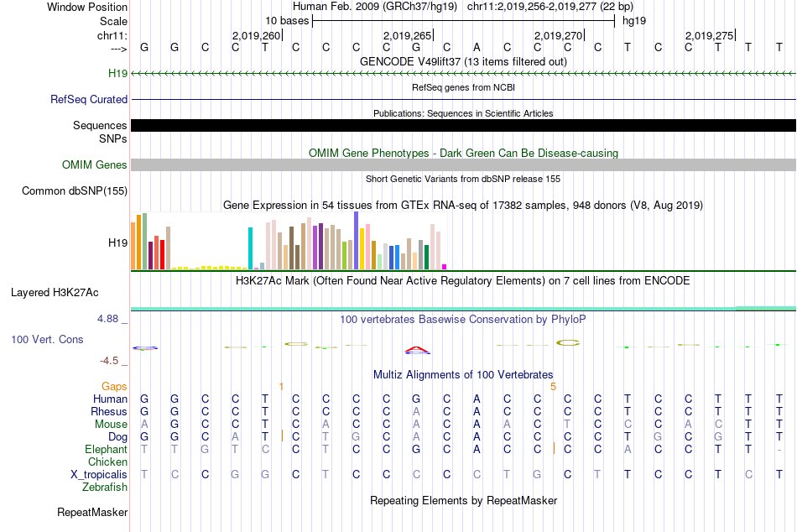The height and width of the screenshot is (532, 797).
Task: Click the A base in the reference sequence
Action: [477, 47]
